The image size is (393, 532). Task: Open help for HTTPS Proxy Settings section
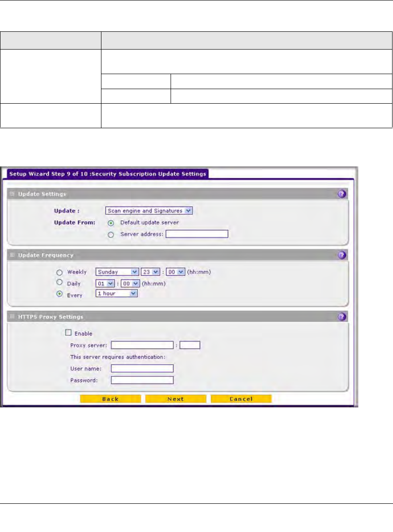(x=342, y=316)
